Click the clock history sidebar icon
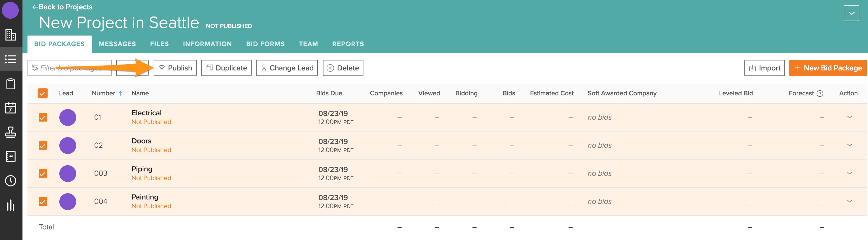The height and width of the screenshot is (240, 868). pyautogui.click(x=10, y=181)
